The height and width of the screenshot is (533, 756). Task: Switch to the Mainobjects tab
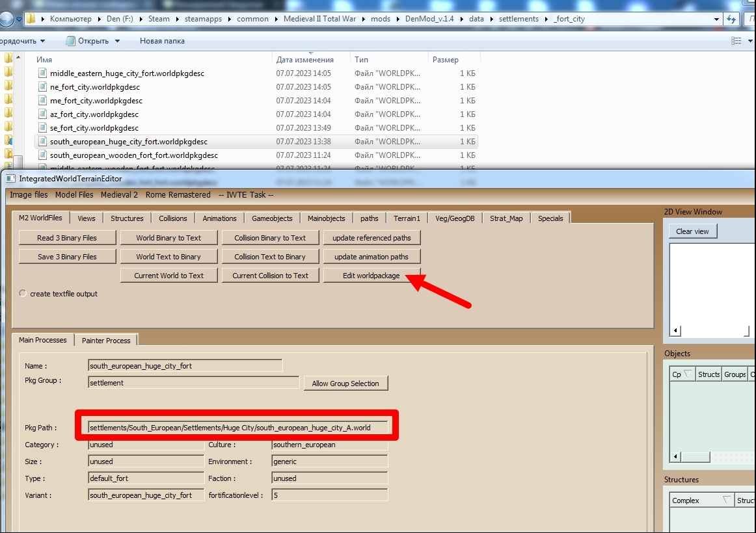326,218
